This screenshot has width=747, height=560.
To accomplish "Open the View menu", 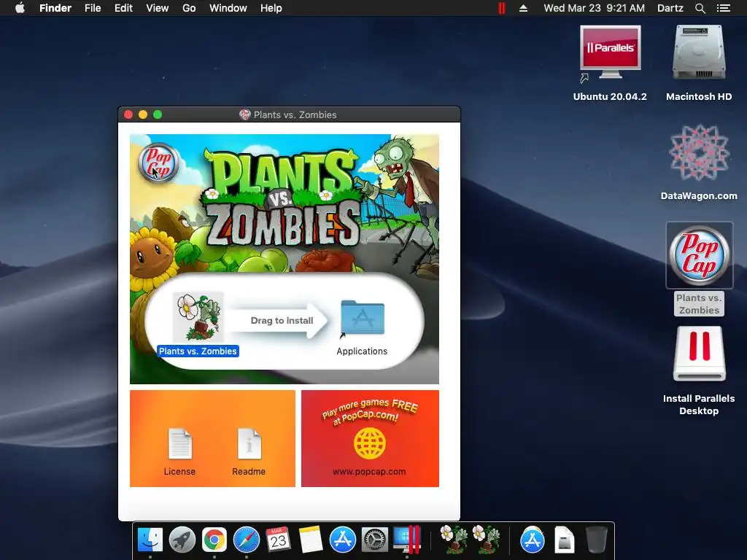I will (158, 8).
